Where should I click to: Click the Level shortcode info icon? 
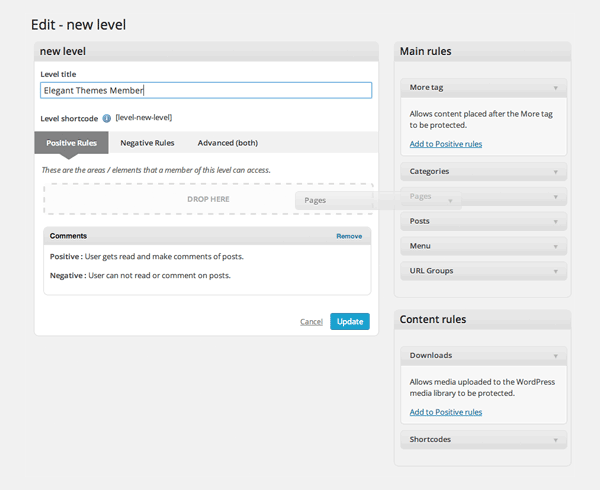(x=107, y=118)
